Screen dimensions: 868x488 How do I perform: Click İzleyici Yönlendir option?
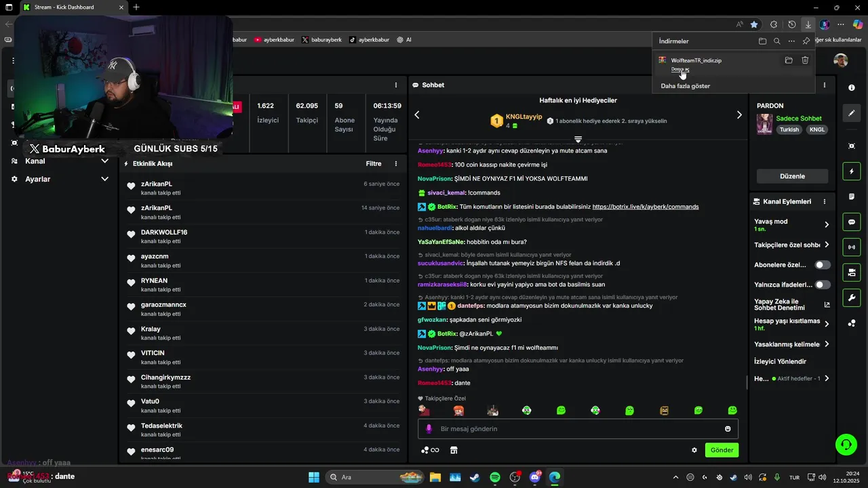tap(780, 362)
